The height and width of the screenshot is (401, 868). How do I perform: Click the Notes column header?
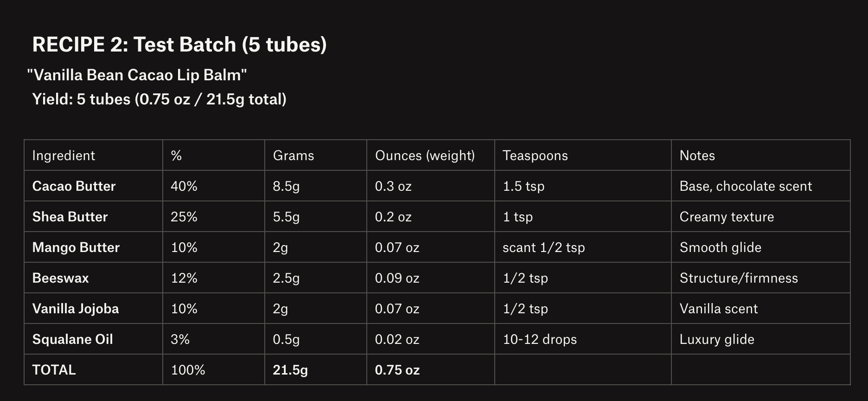pos(697,155)
